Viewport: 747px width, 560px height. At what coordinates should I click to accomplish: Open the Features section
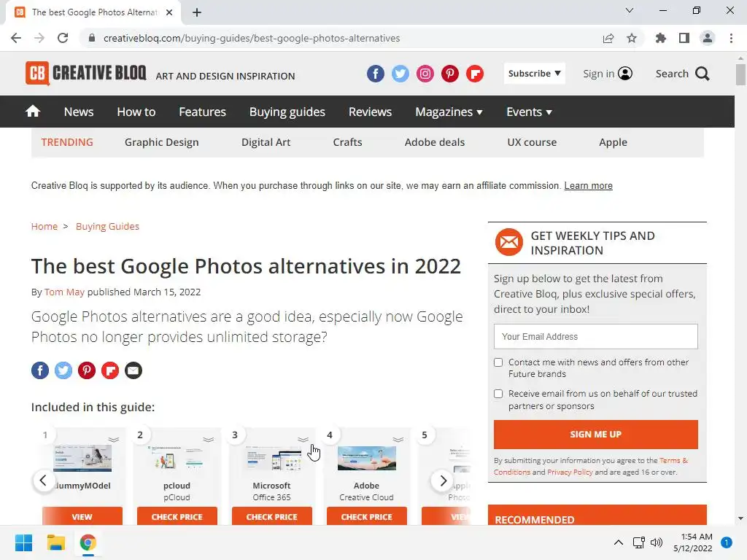pyautogui.click(x=203, y=112)
